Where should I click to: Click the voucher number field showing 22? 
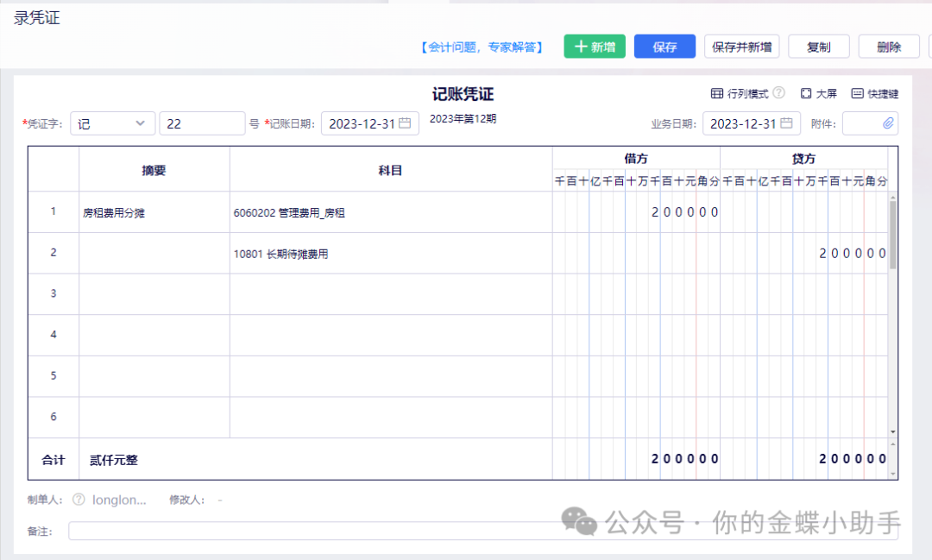(202, 123)
